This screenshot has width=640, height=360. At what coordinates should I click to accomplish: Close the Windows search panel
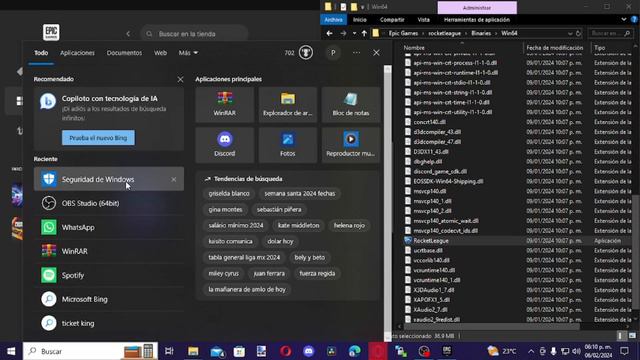tap(376, 53)
